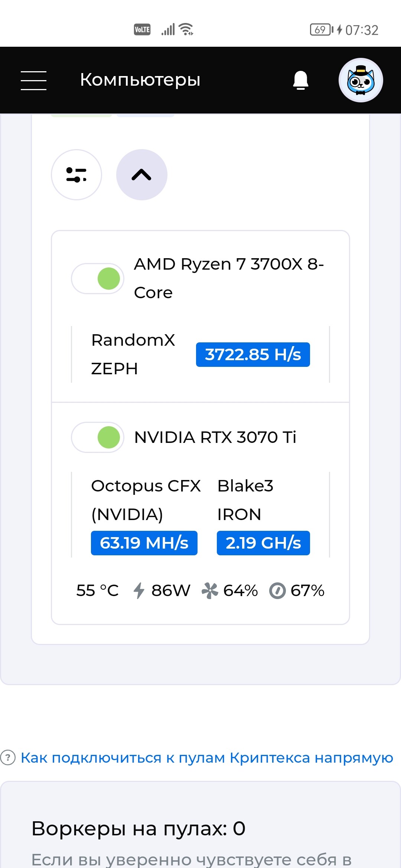Click the 3722.85 H/s hashrate badge
Viewport: 401px width, 868px height.
pyautogui.click(x=253, y=355)
